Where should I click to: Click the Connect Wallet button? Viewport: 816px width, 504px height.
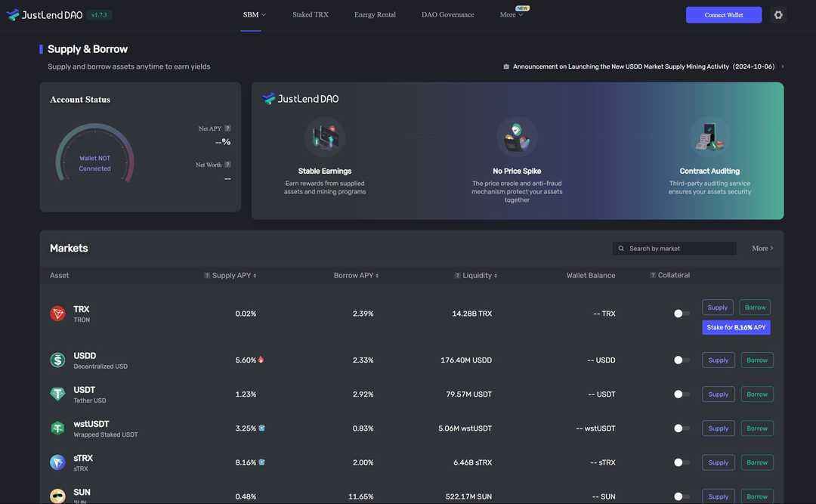click(724, 13)
